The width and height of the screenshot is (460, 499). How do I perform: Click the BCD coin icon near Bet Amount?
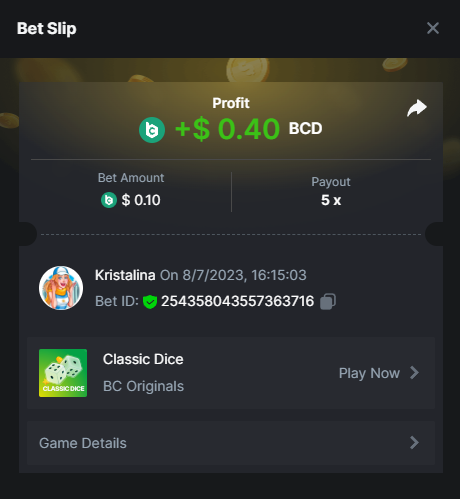[x=109, y=200]
